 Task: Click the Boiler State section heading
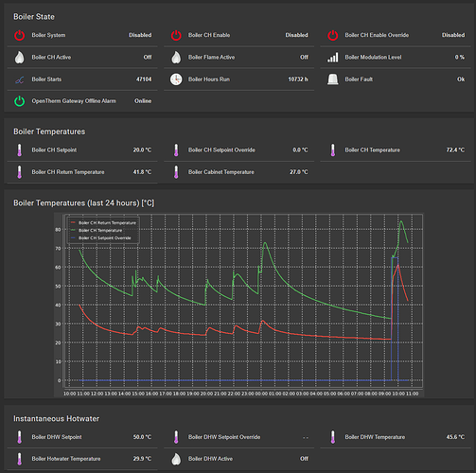(x=34, y=17)
